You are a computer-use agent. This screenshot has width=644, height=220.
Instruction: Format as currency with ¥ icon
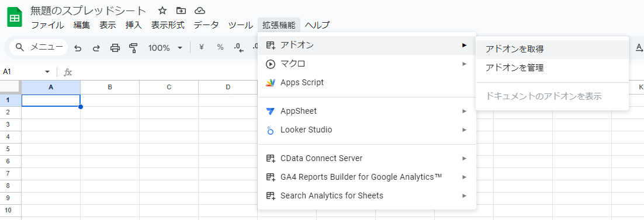coord(201,47)
